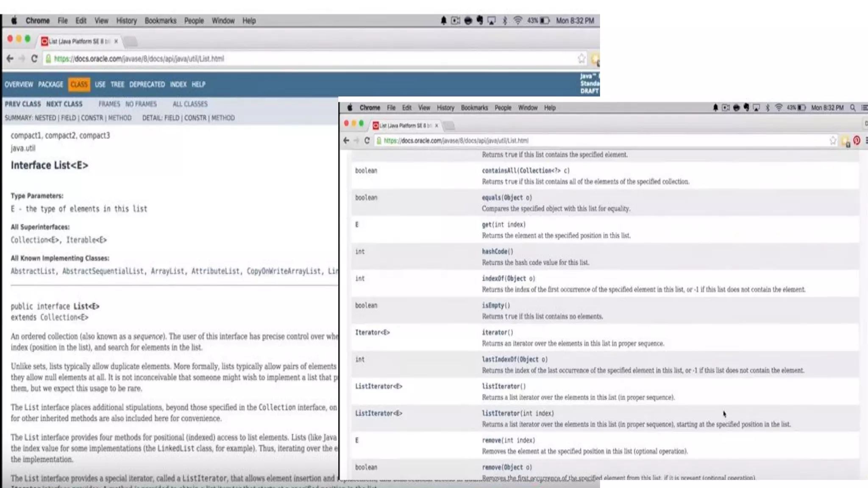Open Apple menu in back window menu bar
This screenshot has width=868, height=488.
tap(14, 20)
